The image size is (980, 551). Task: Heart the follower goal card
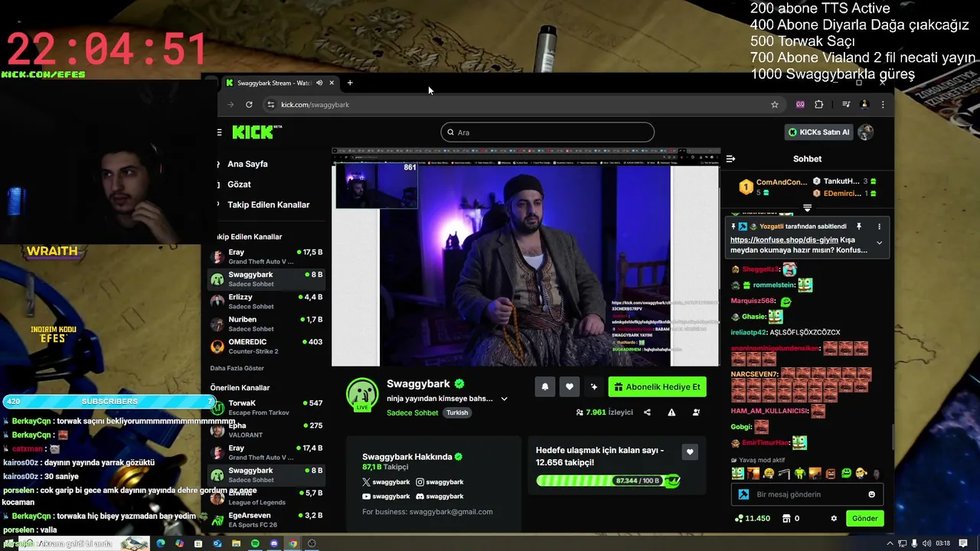click(x=690, y=452)
